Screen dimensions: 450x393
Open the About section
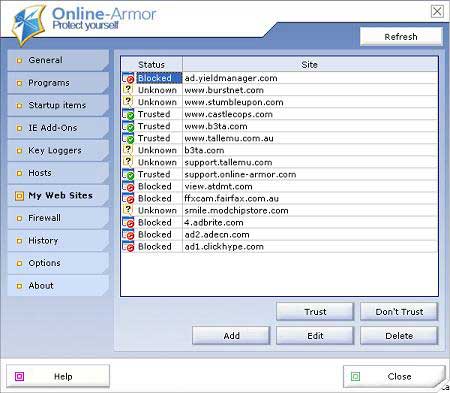58,286
